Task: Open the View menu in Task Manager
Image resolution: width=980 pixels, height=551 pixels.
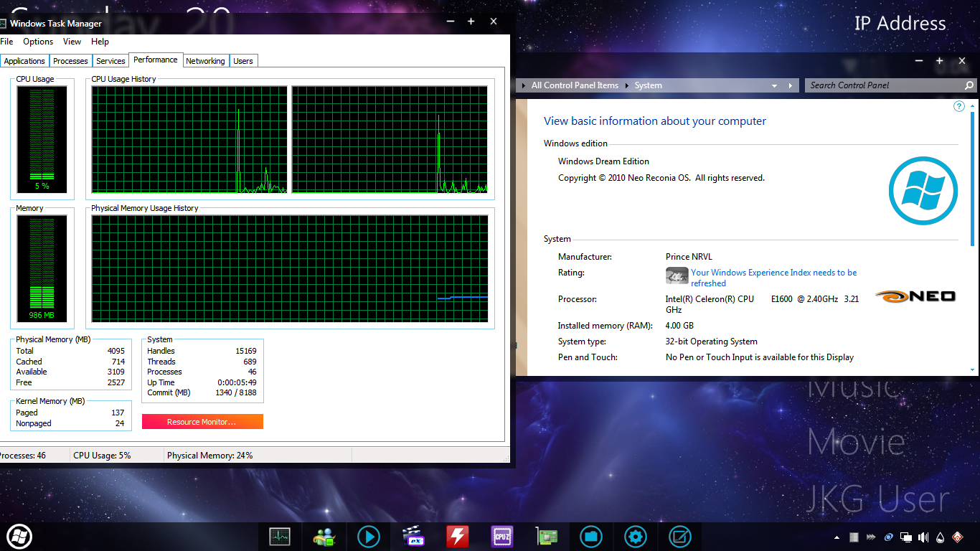Action: point(72,42)
